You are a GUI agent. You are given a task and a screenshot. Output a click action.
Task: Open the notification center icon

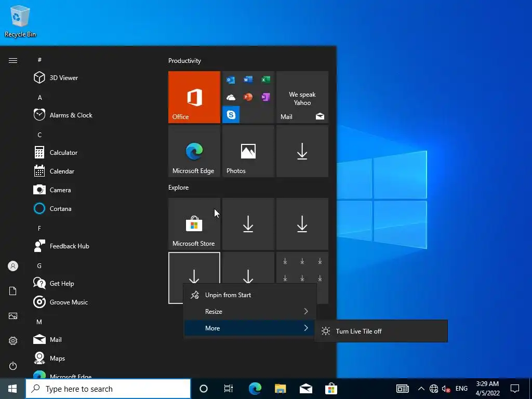515,389
